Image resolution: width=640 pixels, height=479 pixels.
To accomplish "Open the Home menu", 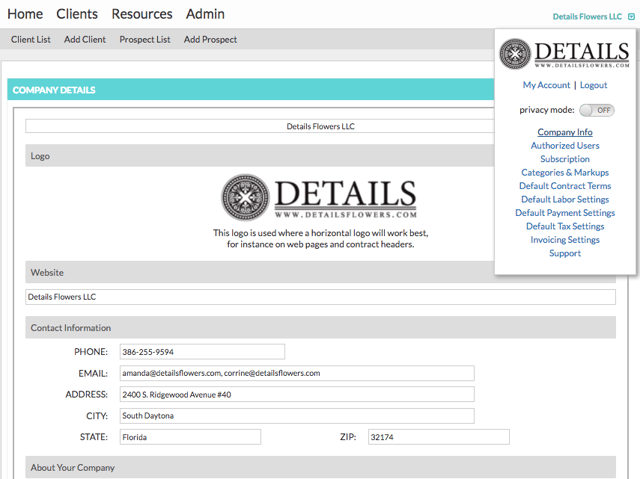I will 25,14.
